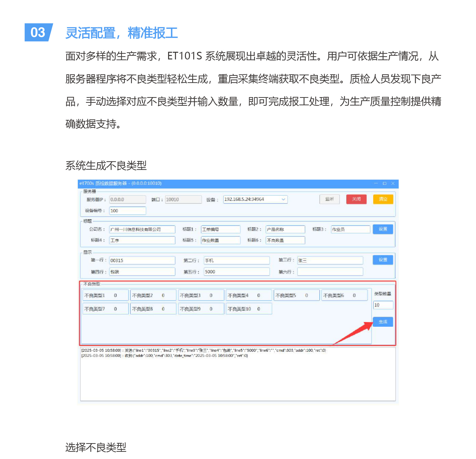Click the 不良类型7 count box
The width and height of the screenshot is (476, 459).
point(106,309)
